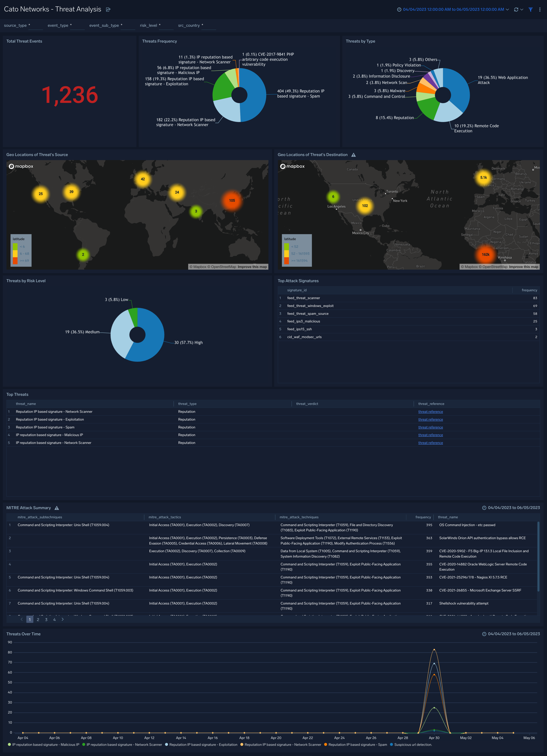Screen dimensions: 547x756
Task: Open the threat reference link for Reputation IP Spam
Action: point(430,427)
